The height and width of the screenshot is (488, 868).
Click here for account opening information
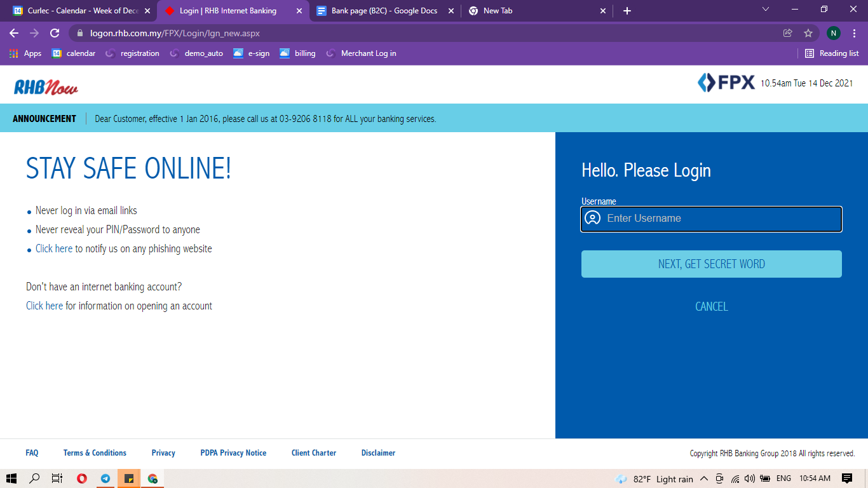pyautogui.click(x=44, y=306)
